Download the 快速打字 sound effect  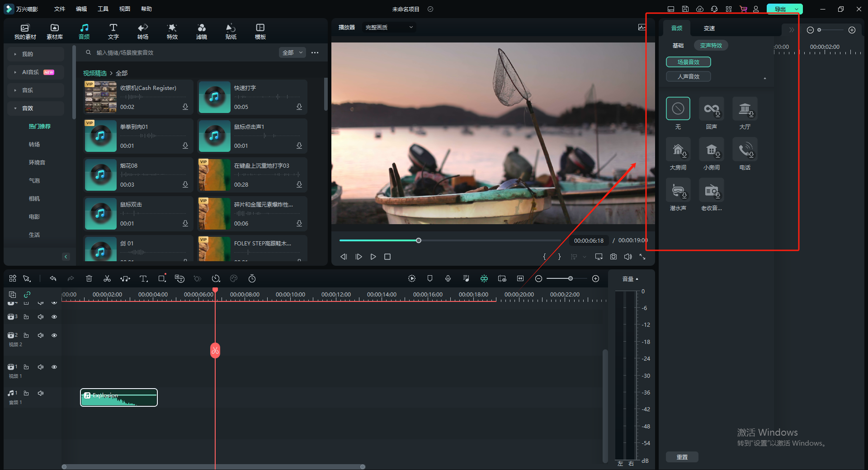click(299, 107)
